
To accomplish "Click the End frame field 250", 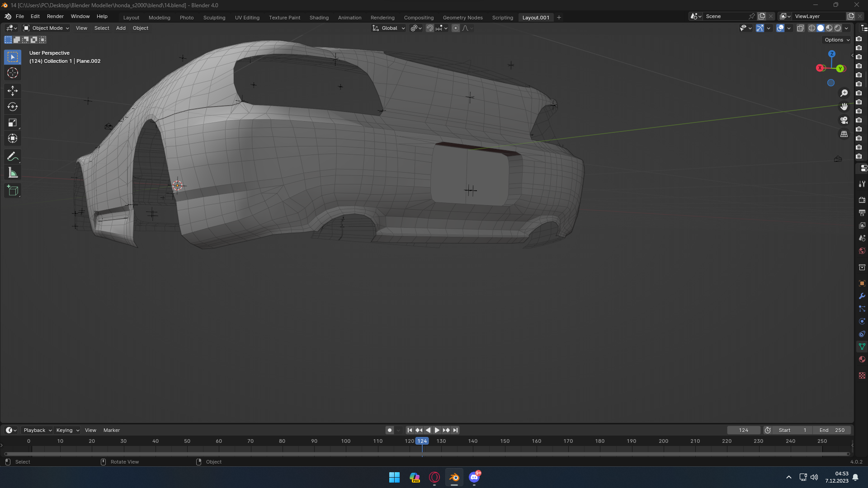I will pos(832,430).
